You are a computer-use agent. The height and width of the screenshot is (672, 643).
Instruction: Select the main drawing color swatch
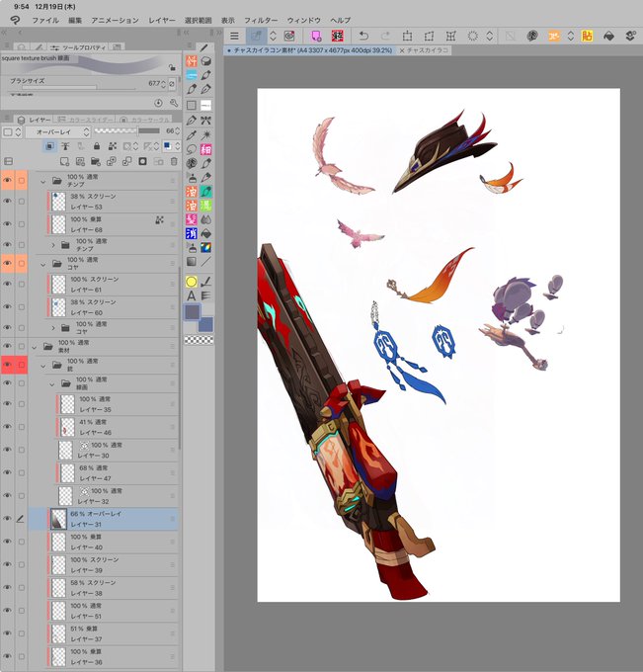click(x=193, y=312)
